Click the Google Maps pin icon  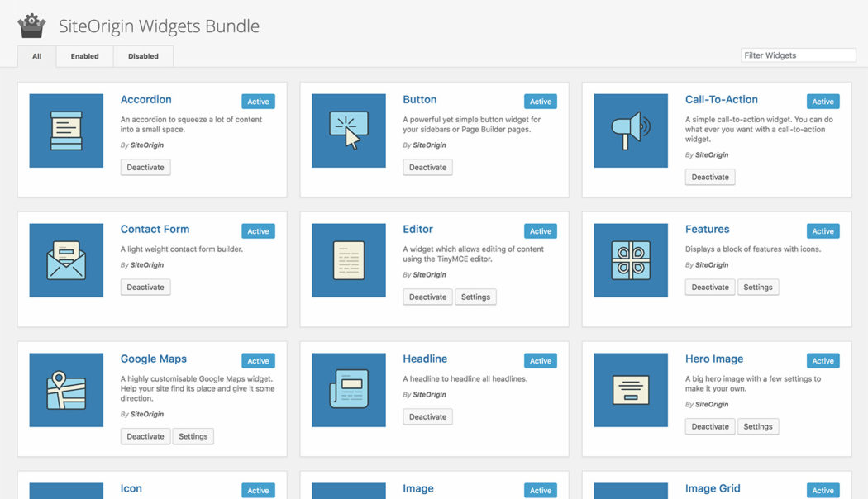[x=66, y=389]
